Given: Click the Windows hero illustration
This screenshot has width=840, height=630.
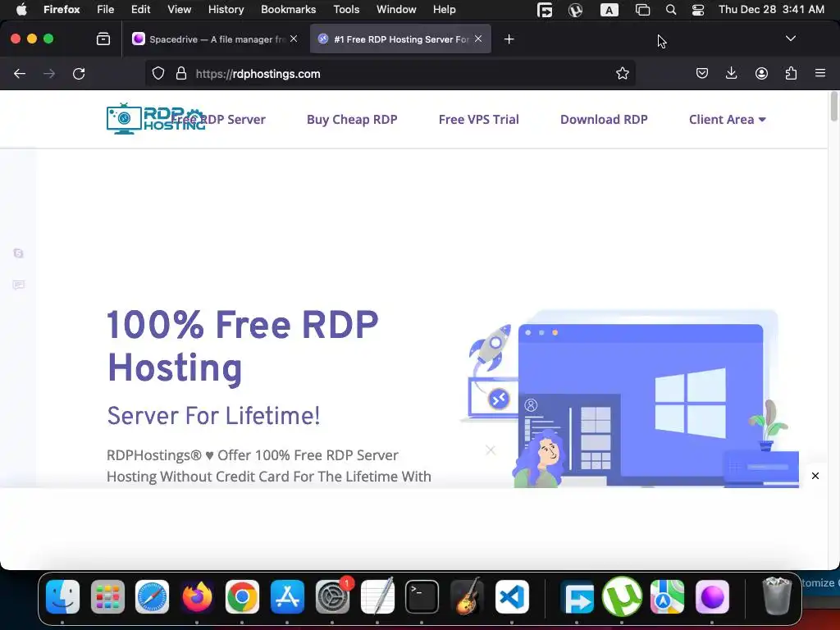Looking at the screenshot, I should (629, 399).
